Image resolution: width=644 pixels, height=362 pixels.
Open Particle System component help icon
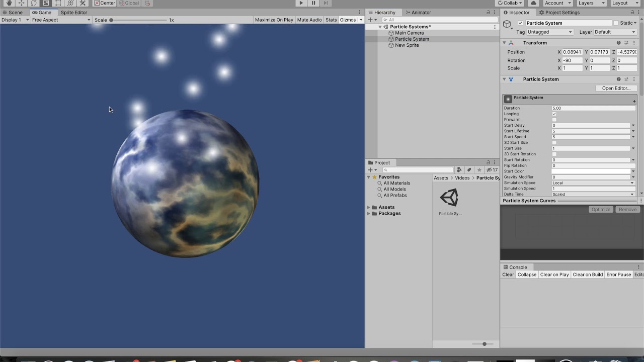(x=619, y=79)
